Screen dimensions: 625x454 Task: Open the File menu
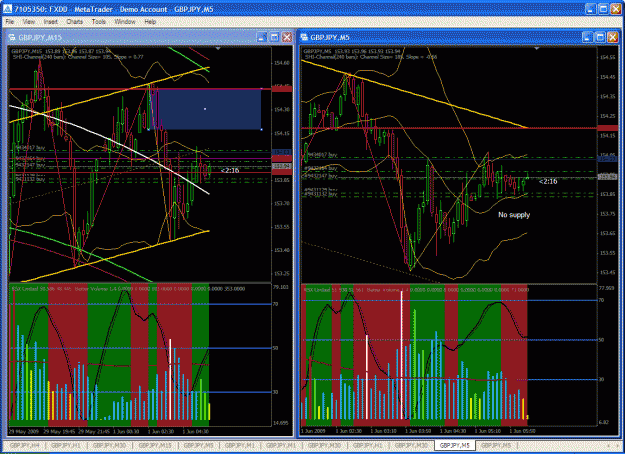pyautogui.click(x=10, y=22)
